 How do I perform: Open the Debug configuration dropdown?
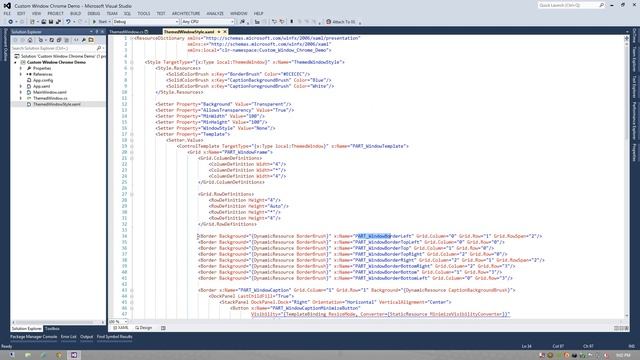tap(177, 22)
